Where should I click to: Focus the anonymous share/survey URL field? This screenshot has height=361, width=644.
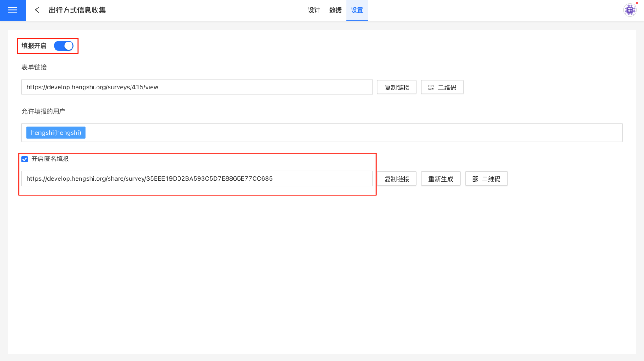coord(197,178)
